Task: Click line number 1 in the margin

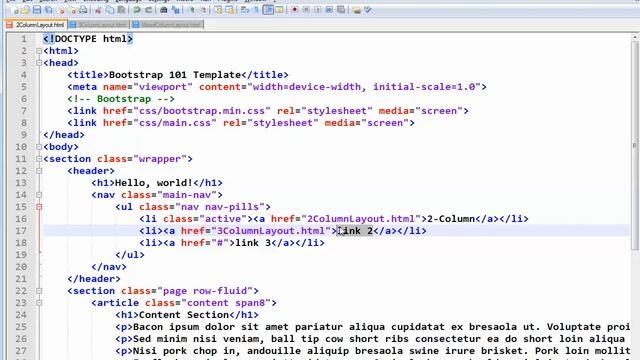Action: 24,39
